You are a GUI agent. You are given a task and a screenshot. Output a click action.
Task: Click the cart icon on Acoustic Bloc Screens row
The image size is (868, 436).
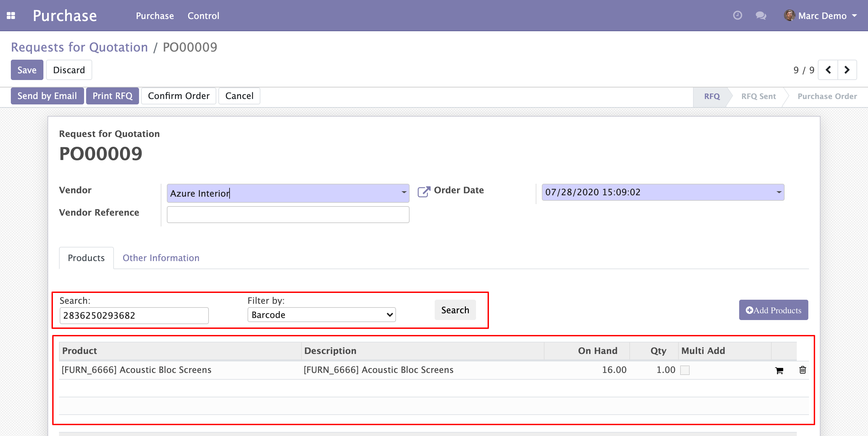[x=779, y=371]
